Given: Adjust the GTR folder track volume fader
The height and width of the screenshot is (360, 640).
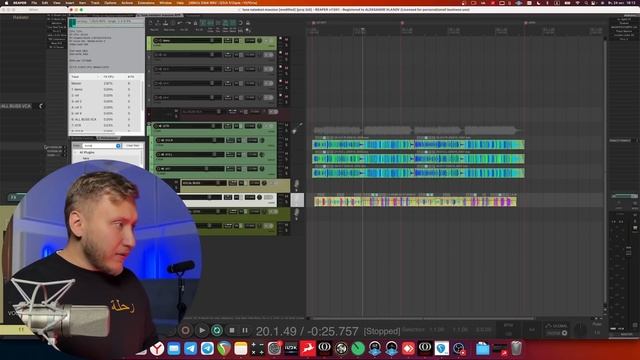Looking at the screenshot, I should tap(213, 126).
